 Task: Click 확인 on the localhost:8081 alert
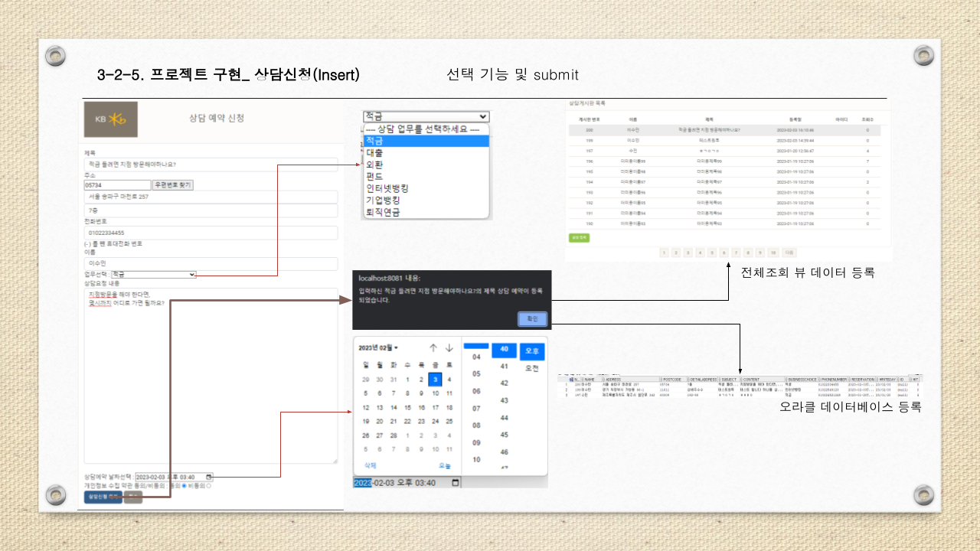531,319
